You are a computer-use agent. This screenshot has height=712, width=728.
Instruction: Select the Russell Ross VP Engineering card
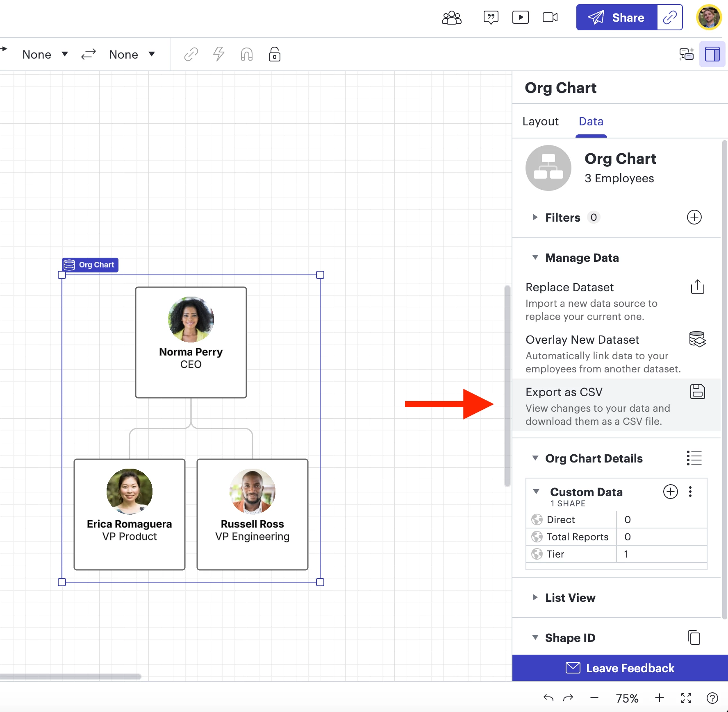tap(252, 514)
